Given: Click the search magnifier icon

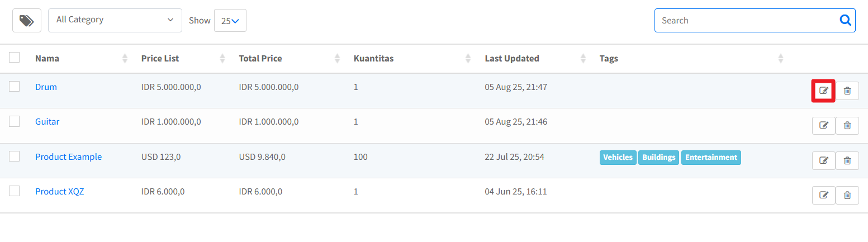Looking at the screenshot, I should 845,21.
